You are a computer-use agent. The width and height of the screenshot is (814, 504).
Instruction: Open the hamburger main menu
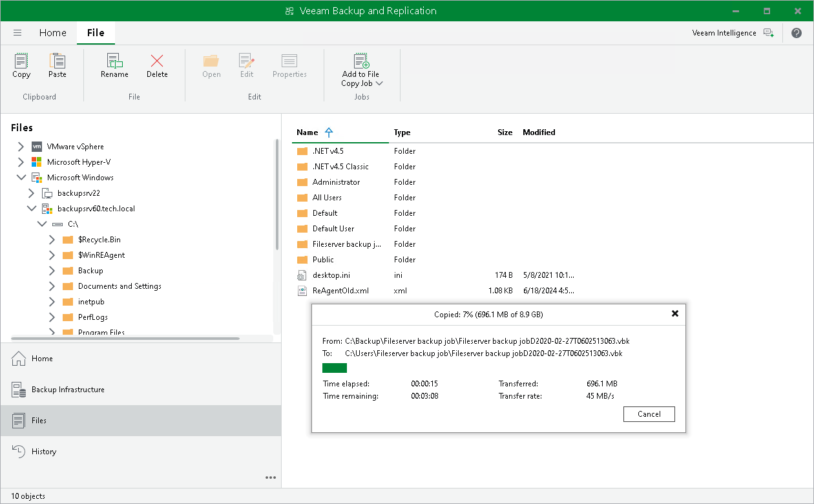(17, 33)
